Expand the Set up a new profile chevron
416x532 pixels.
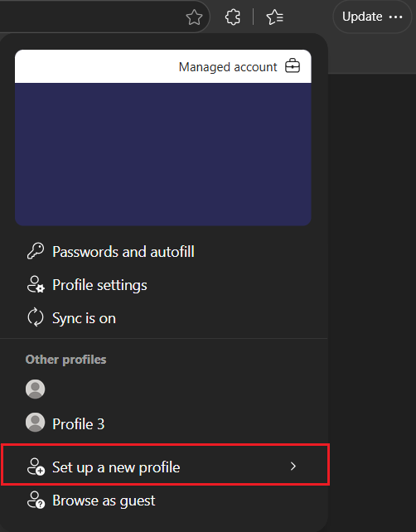(293, 467)
